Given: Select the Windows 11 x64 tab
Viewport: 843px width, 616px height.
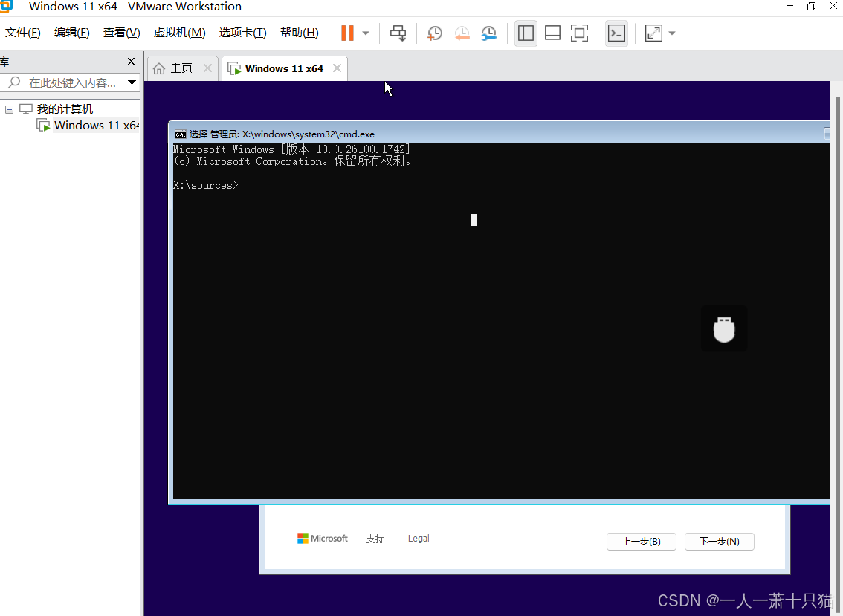Looking at the screenshot, I should click(x=284, y=68).
